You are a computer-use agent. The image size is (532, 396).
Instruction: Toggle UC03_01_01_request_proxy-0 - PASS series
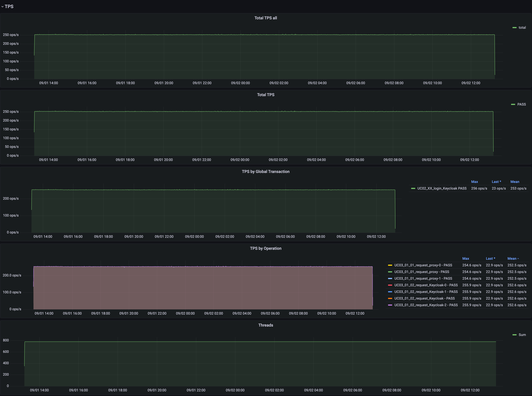(423, 265)
